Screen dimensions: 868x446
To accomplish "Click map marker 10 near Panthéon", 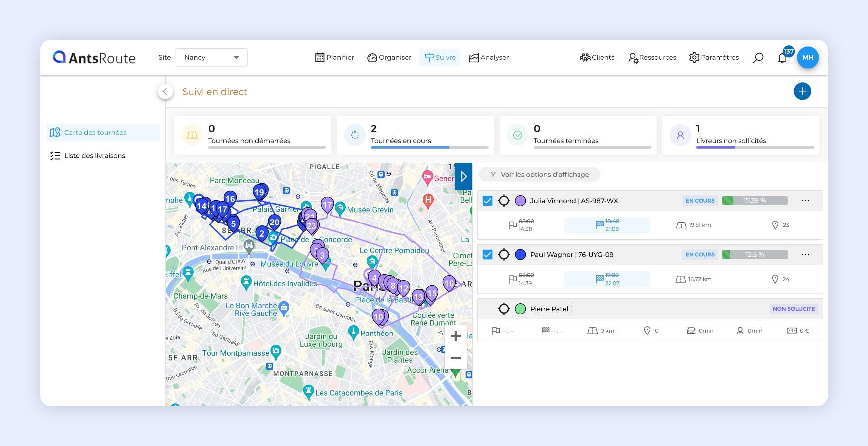I will [x=379, y=317].
